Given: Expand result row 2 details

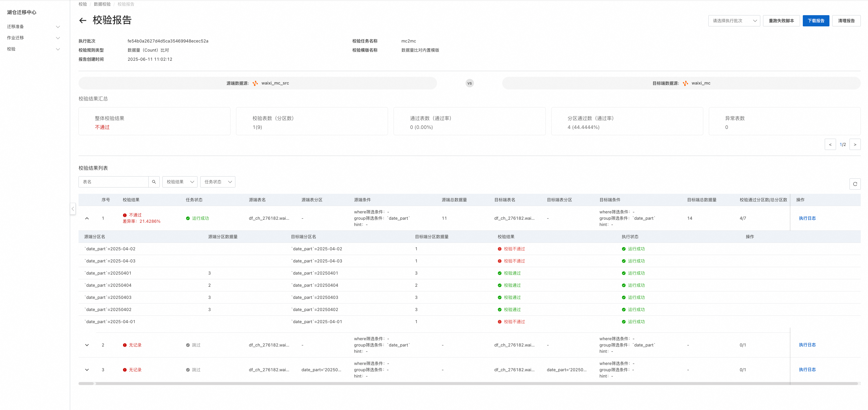Looking at the screenshot, I should [87, 345].
